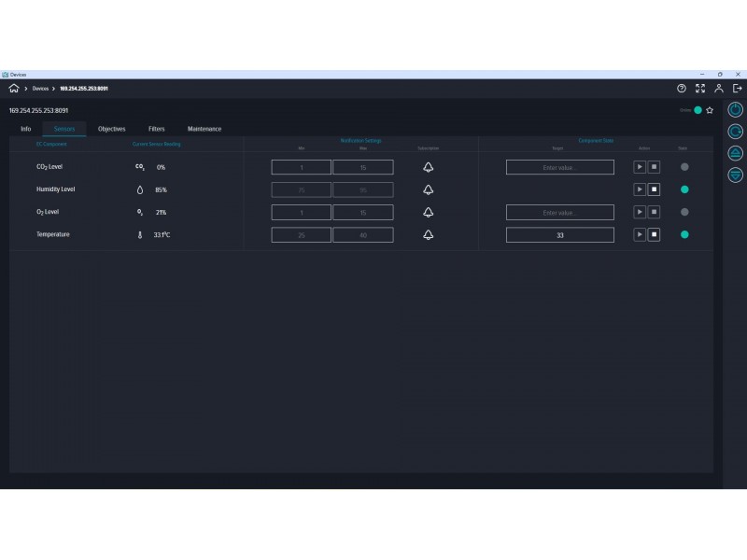Toggle Temperature notification bell
The height and width of the screenshot is (560, 747).
point(429,235)
